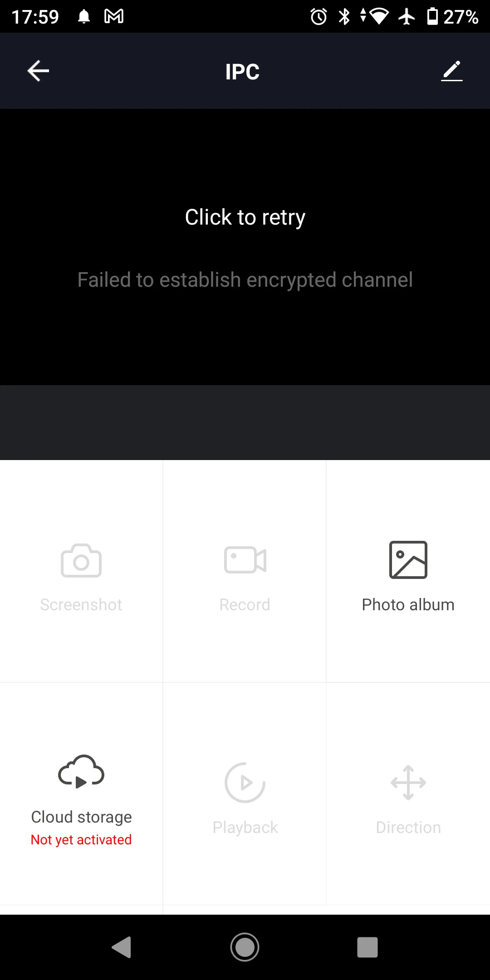Tap the dark grey bar below video

click(245, 423)
